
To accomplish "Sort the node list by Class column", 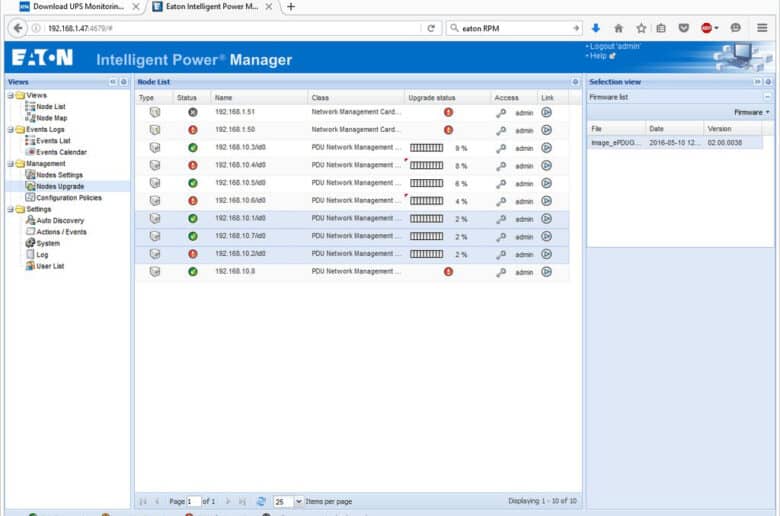I will tap(356, 98).
